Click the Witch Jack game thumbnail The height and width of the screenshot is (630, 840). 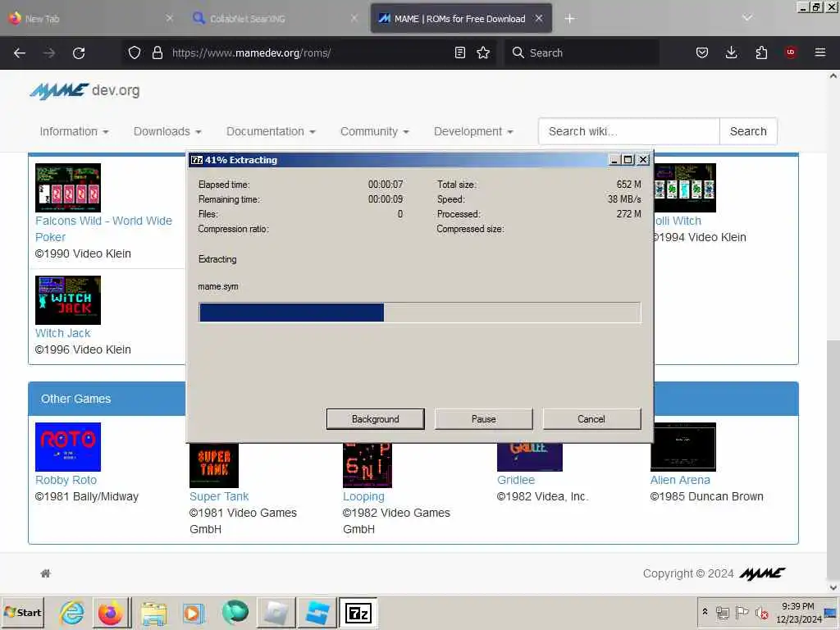[68, 300]
